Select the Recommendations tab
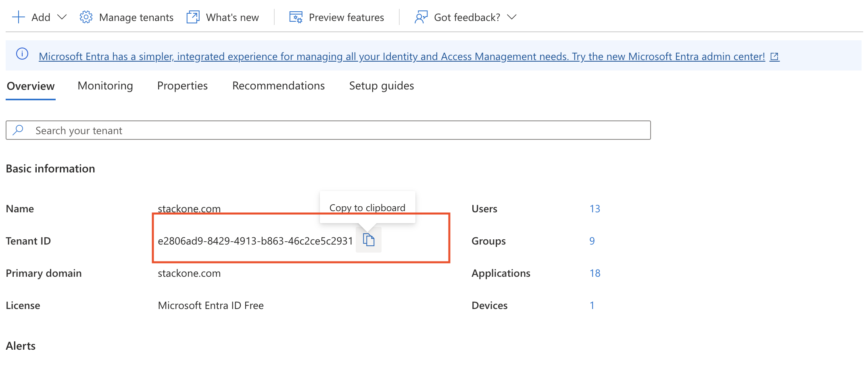The height and width of the screenshot is (365, 868). pyautogui.click(x=278, y=85)
